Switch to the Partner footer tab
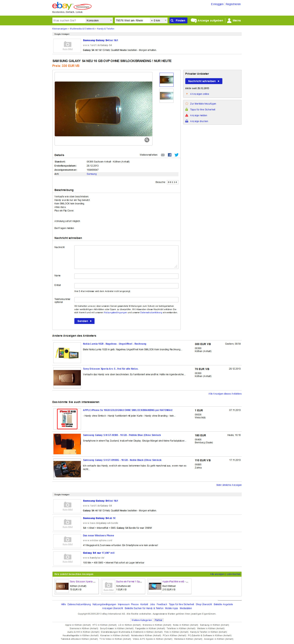Image resolution: width=294 pixels, height=644 pixels. coord(158,620)
